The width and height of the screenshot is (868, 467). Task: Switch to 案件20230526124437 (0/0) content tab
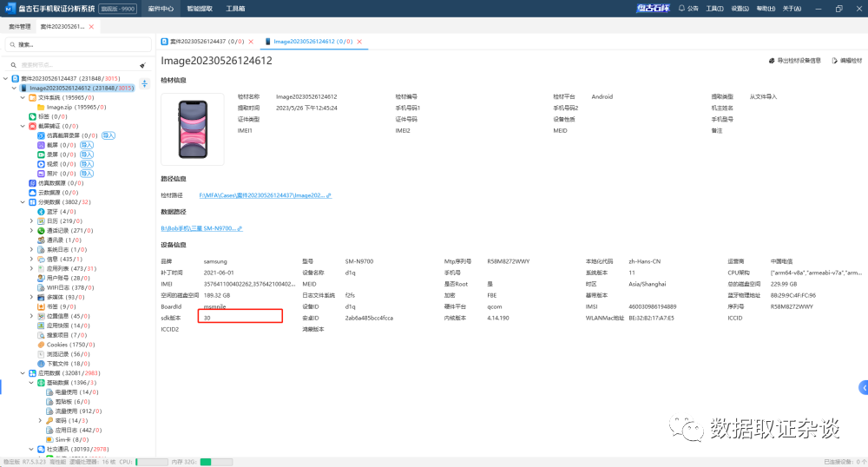(207, 42)
